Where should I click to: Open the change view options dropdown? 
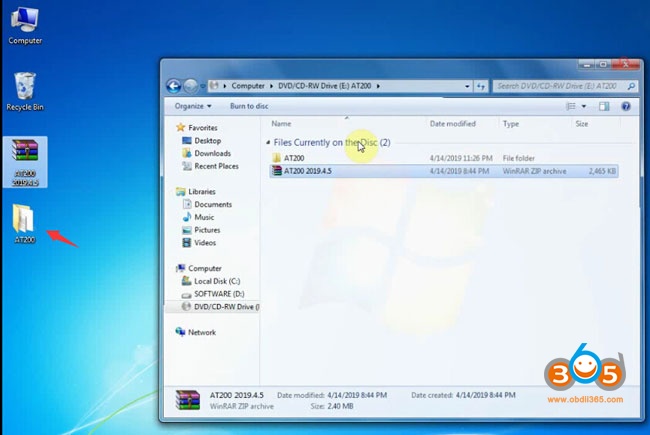pyautogui.click(x=584, y=106)
